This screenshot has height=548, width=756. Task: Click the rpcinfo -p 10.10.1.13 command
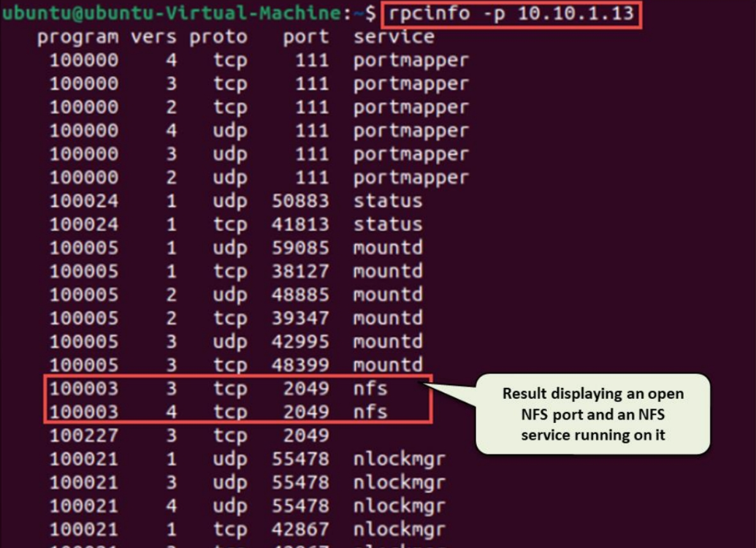pos(511,14)
